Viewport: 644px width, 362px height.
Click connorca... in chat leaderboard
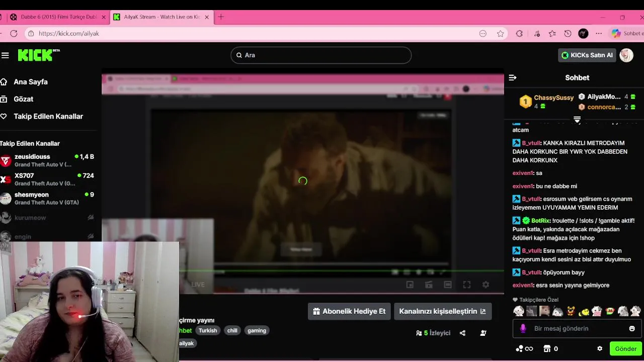coord(604,107)
